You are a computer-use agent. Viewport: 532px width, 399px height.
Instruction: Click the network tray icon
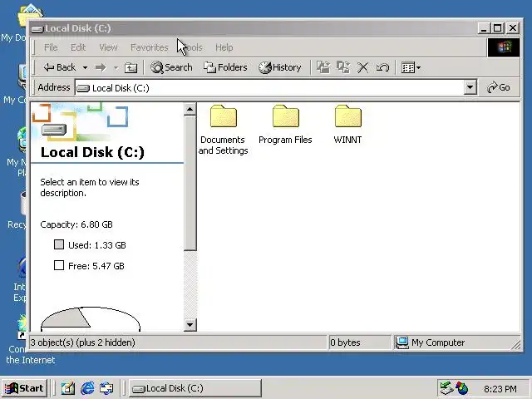447,388
